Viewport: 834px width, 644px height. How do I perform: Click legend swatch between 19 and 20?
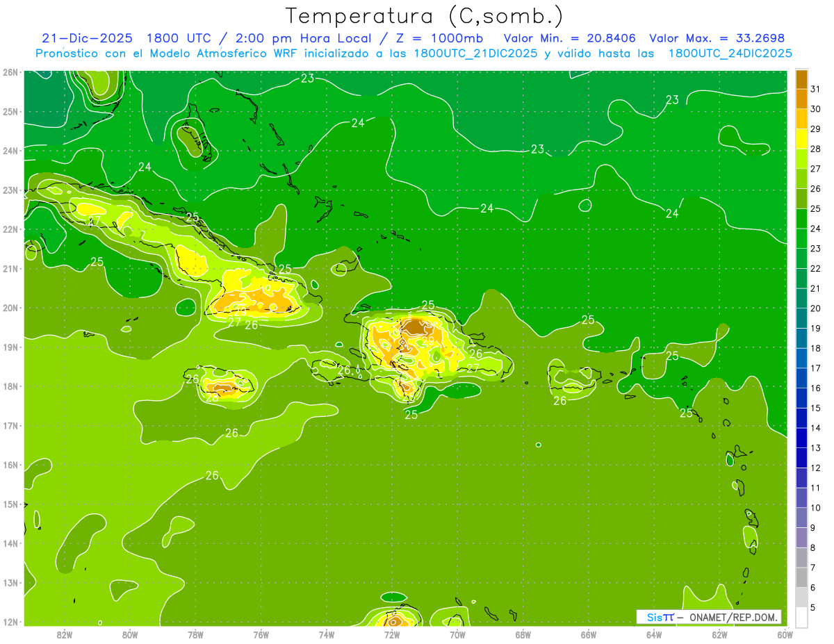coord(801,318)
